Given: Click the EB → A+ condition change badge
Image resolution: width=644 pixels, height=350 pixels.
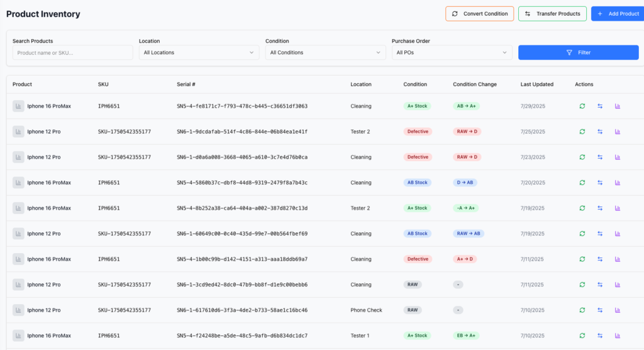Looking at the screenshot, I should click(466, 336).
